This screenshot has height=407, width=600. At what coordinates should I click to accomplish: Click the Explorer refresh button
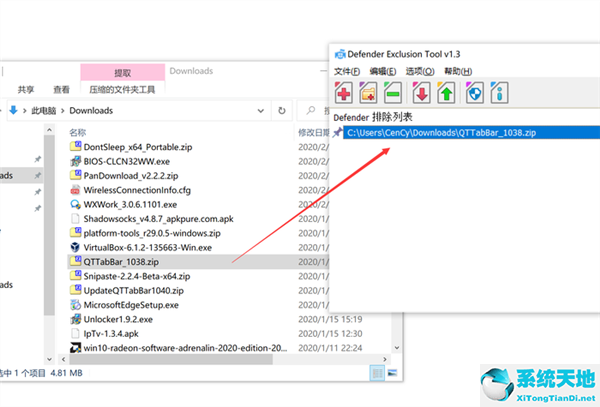[x=282, y=111]
